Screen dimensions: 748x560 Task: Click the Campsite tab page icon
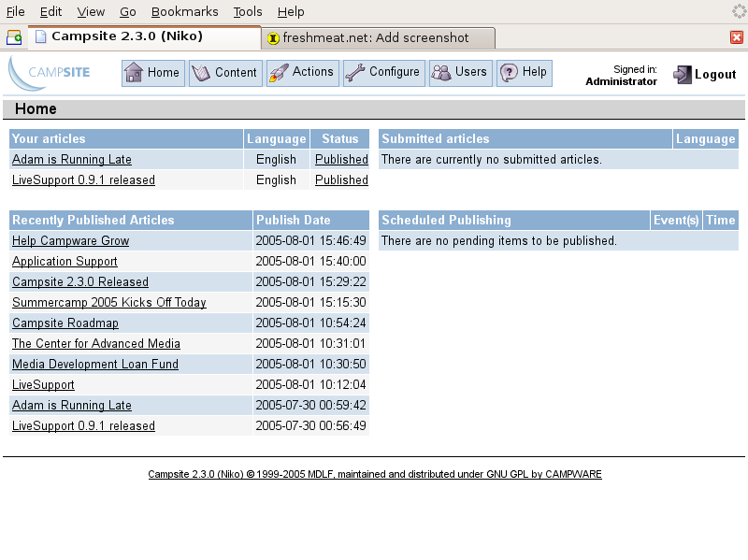point(41,36)
